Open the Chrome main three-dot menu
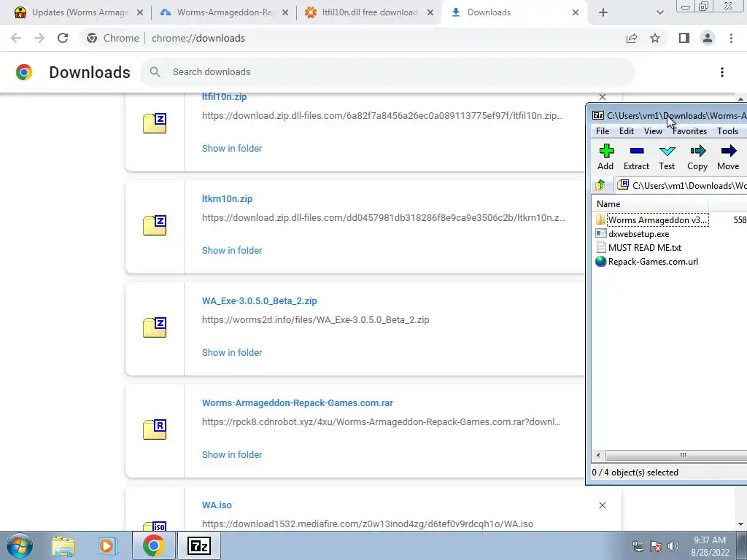Screen dimensions: 747x560 tap(731, 38)
